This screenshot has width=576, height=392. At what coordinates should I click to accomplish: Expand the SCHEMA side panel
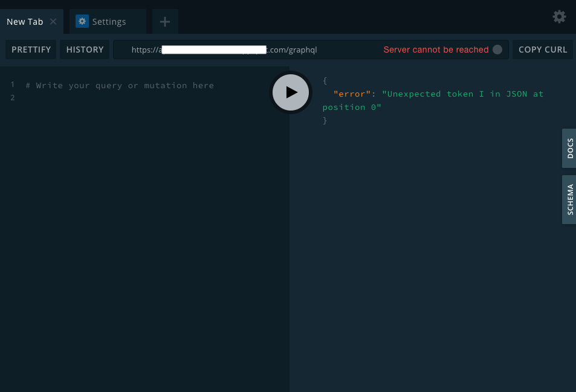pyautogui.click(x=569, y=199)
